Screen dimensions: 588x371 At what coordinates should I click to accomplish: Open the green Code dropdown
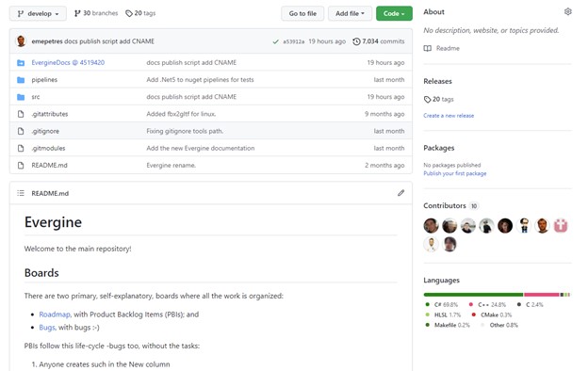tap(394, 13)
